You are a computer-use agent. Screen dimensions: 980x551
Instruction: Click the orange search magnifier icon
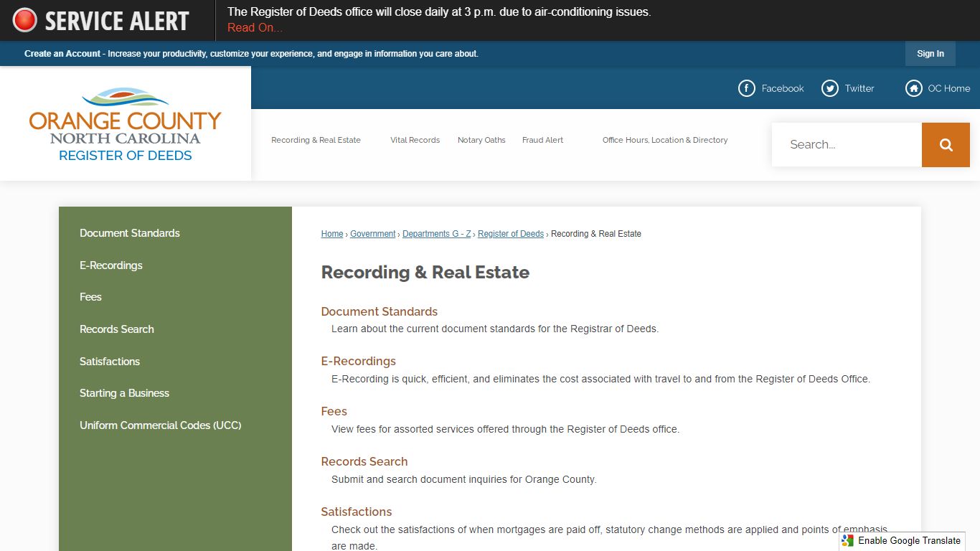tap(946, 144)
